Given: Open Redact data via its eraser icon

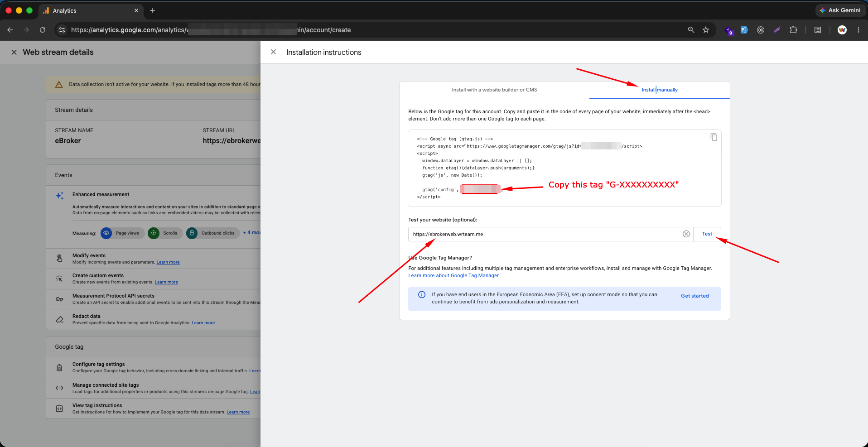Looking at the screenshot, I should tap(59, 319).
